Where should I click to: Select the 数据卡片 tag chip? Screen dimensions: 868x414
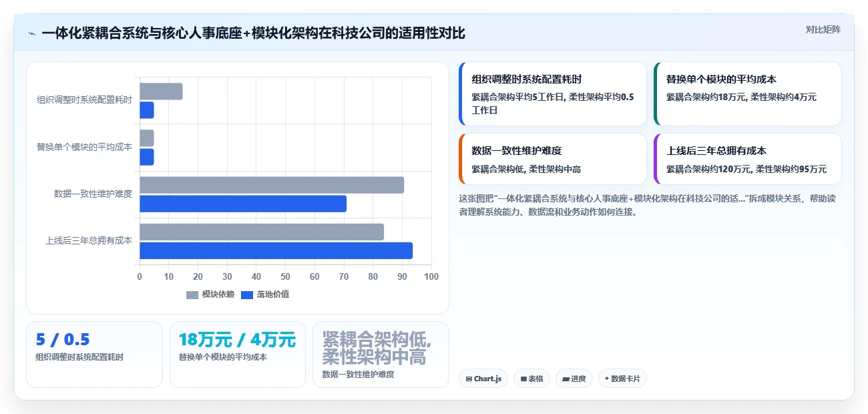pos(622,379)
